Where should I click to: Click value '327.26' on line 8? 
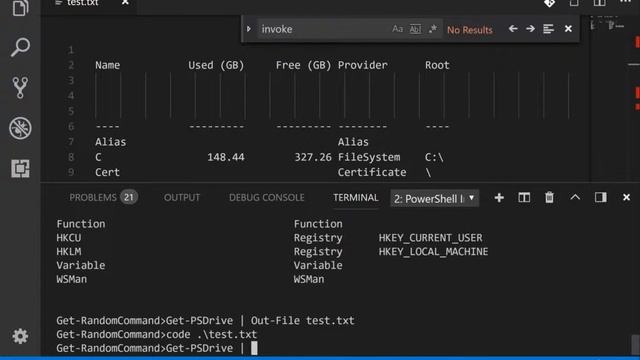[313, 157]
